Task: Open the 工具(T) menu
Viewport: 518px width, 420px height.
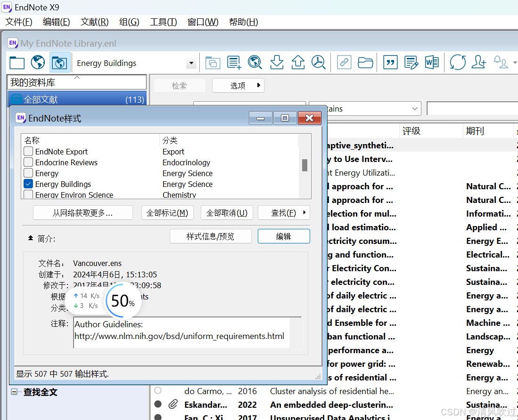Action: pyautogui.click(x=163, y=22)
